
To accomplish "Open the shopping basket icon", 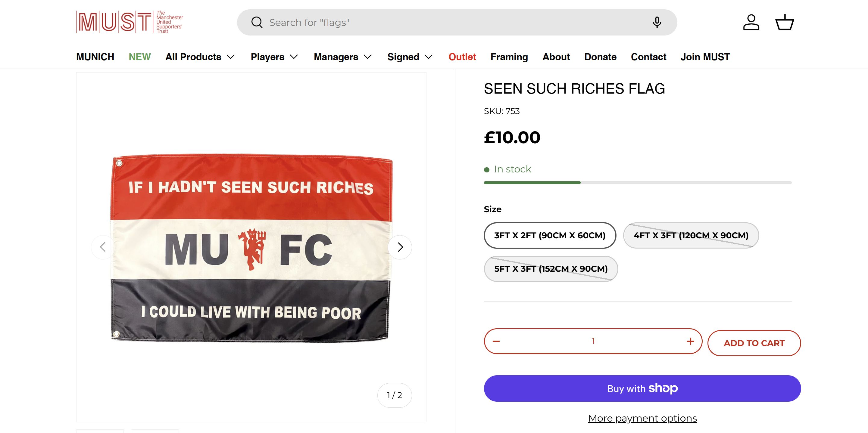I will click(x=785, y=22).
